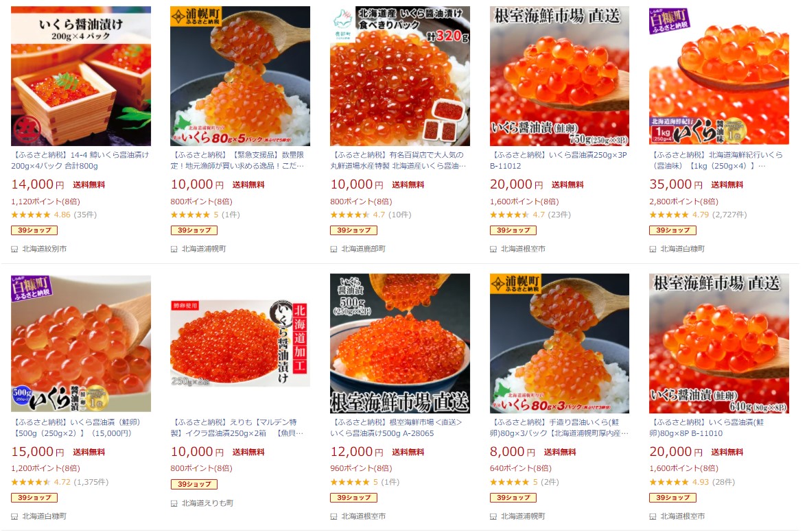This screenshot has width=809, height=532.
Task: Open the いくら醤油漬(鮭卵)80g×8P B-11010 link
Action: [706, 428]
